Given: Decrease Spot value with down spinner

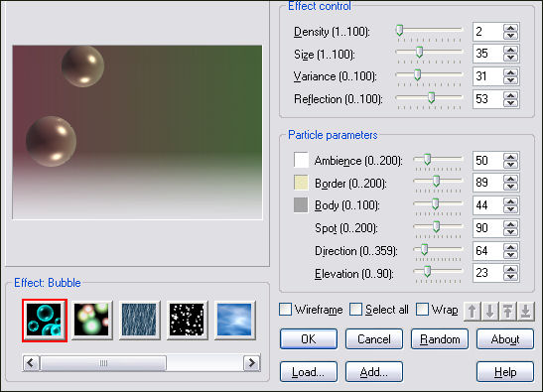Looking at the screenshot, I should [x=511, y=232].
